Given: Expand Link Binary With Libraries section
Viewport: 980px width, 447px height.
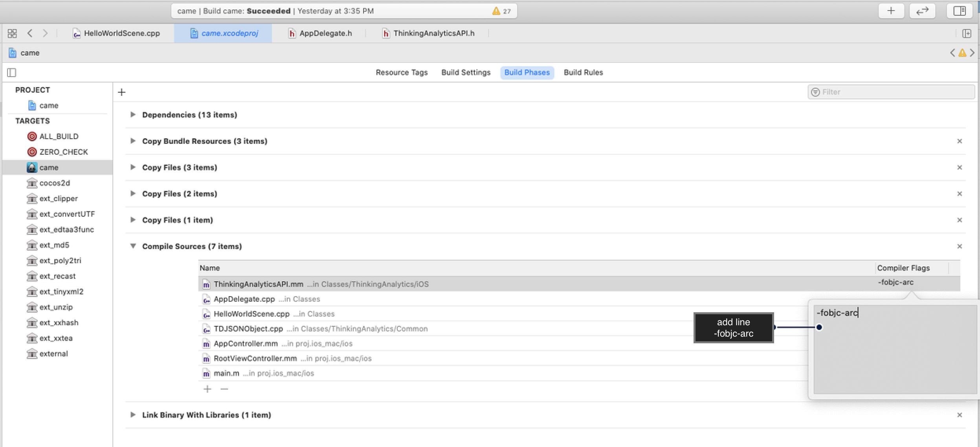Looking at the screenshot, I should coord(133,415).
